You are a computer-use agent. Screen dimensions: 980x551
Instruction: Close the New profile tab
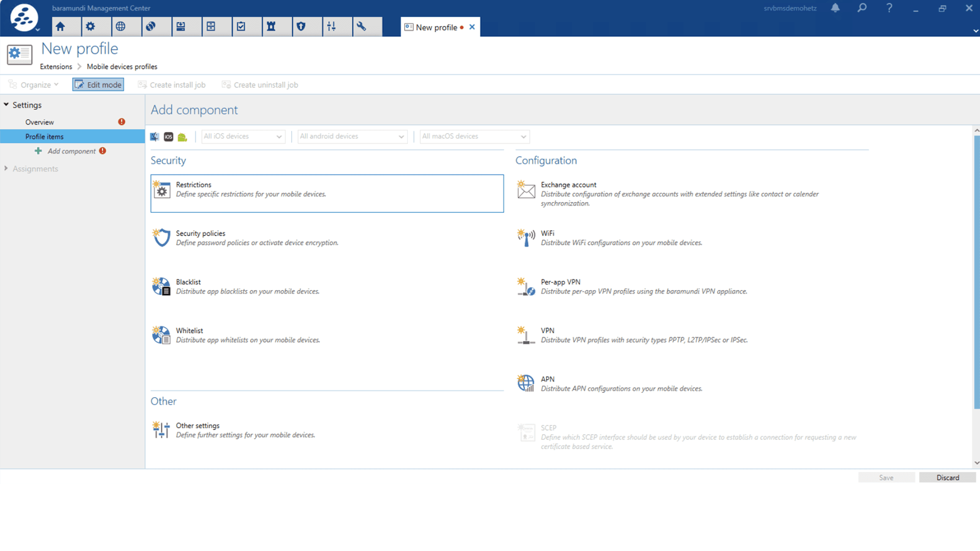pos(472,27)
